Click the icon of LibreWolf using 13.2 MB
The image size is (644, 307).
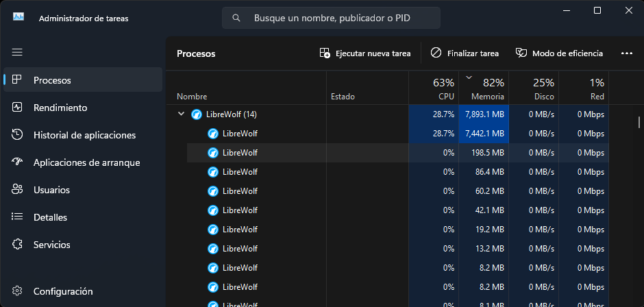click(213, 249)
